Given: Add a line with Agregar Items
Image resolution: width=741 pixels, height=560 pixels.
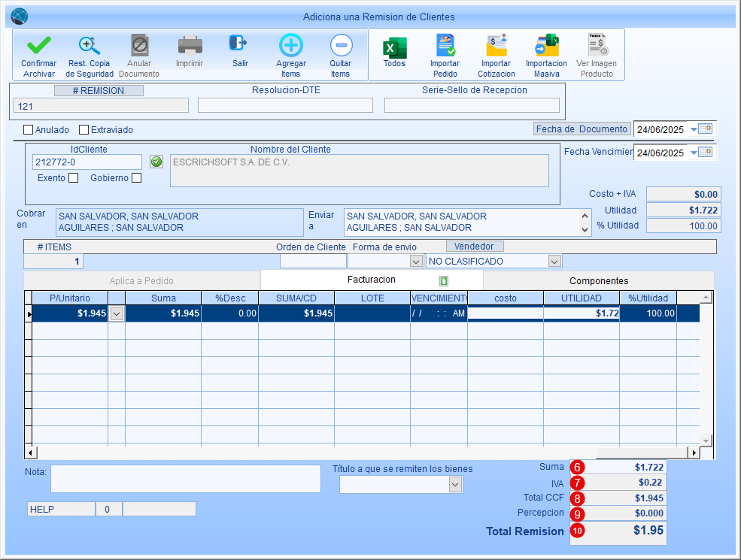Looking at the screenshot, I should coord(290,47).
